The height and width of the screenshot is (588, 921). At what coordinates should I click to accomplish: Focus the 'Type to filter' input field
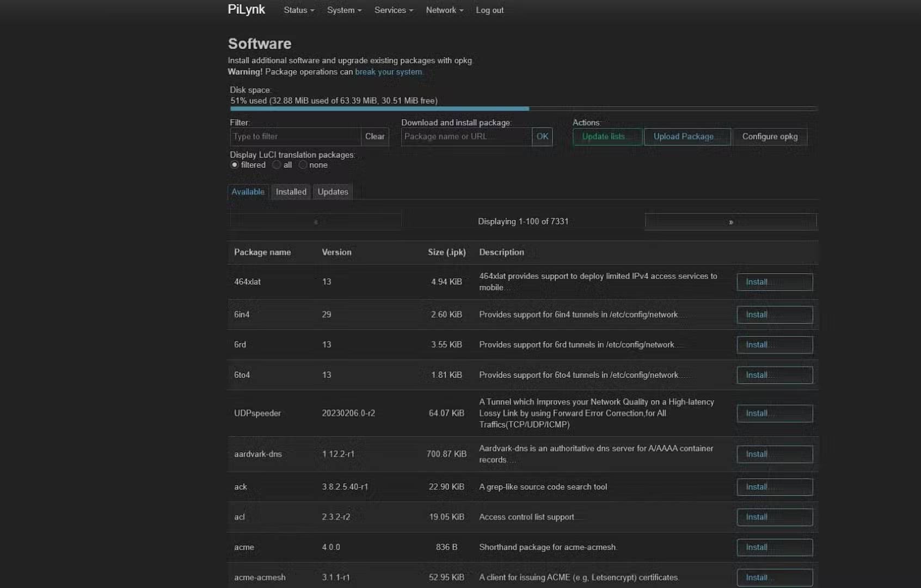295,137
